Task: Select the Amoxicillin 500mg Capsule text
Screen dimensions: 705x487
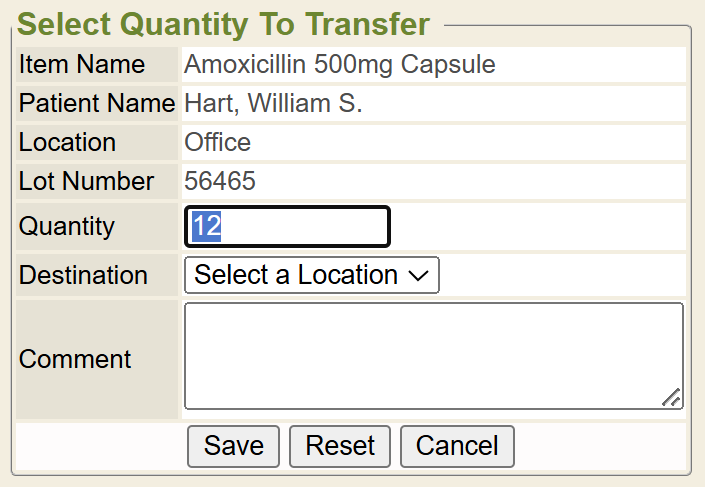Action: 340,65
